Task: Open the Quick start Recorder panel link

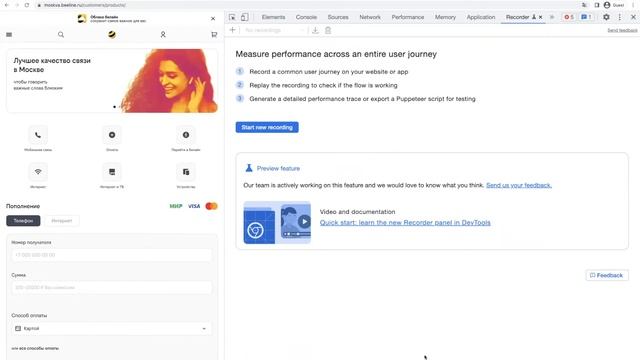Action: tap(405, 222)
